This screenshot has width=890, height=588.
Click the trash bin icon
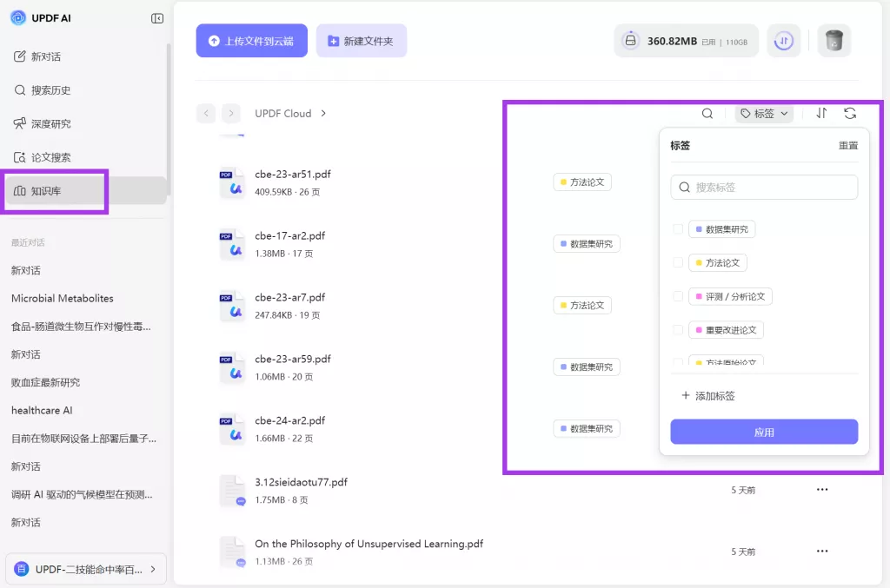(834, 41)
